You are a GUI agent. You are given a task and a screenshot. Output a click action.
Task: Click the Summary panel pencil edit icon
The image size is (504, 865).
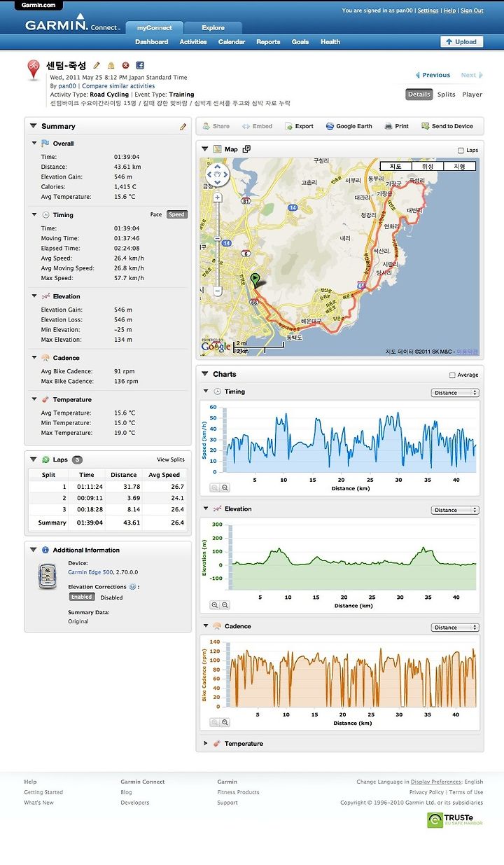[x=183, y=127]
